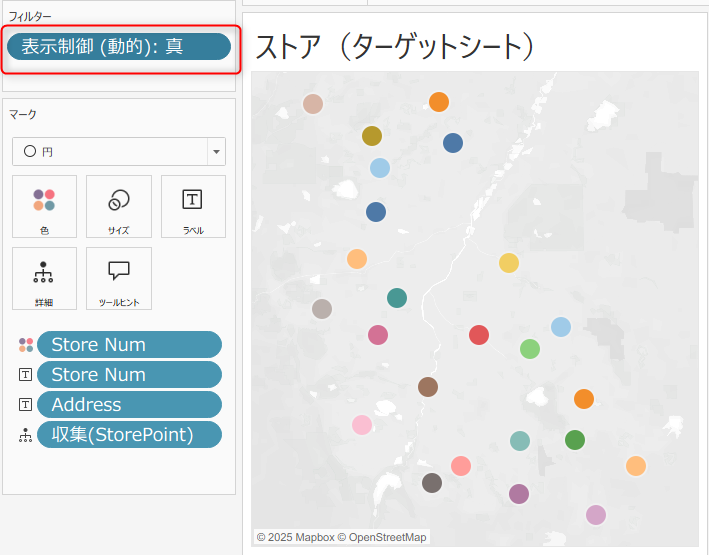Open the ツールヒント (tooltip) marks card button
This screenshot has width=709, height=555.
[x=119, y=278]
